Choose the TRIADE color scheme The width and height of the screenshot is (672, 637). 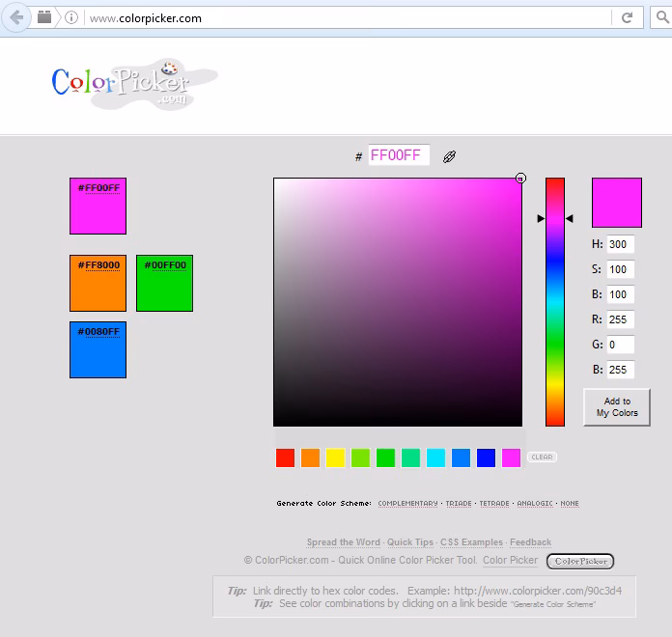pos(459,504)
